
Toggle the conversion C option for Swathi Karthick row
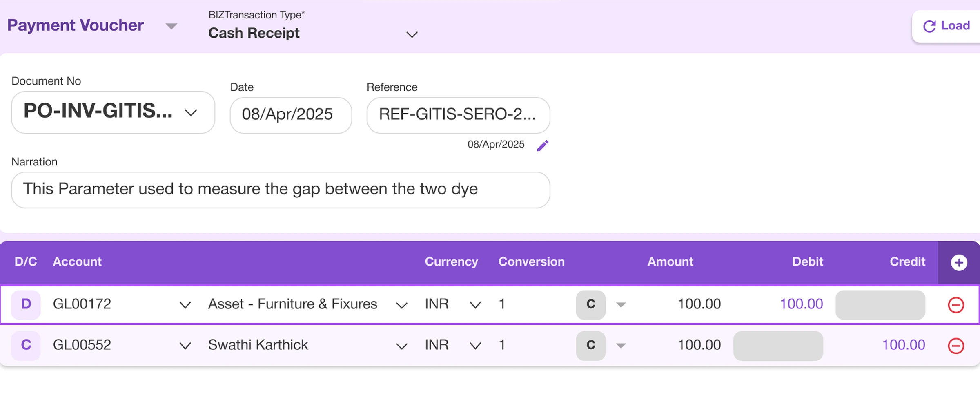[x=590, y=345]
